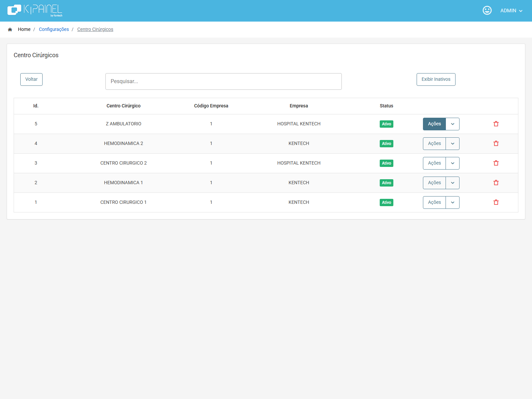Open the ADMIN user dropdown

coord(511,11)
